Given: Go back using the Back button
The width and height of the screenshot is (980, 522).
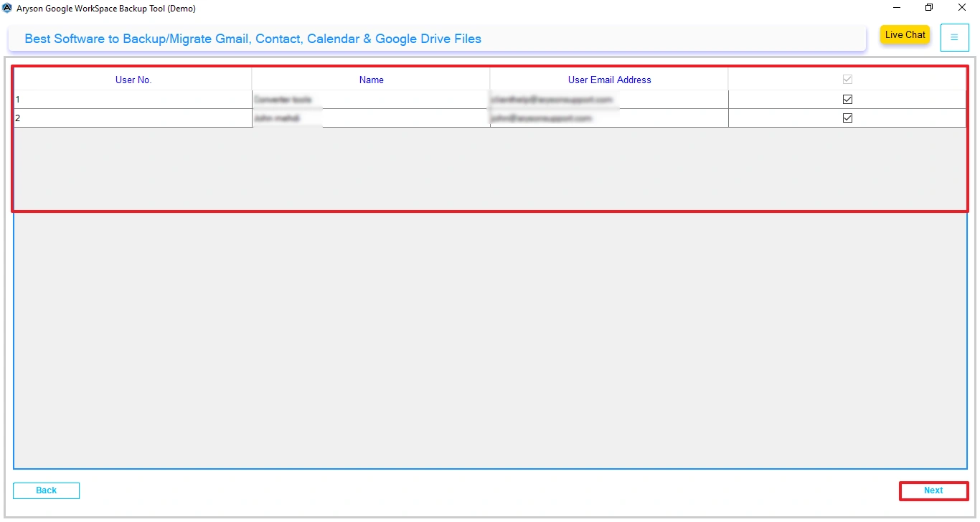Looking at the screenshot, I should pos(46,490).
